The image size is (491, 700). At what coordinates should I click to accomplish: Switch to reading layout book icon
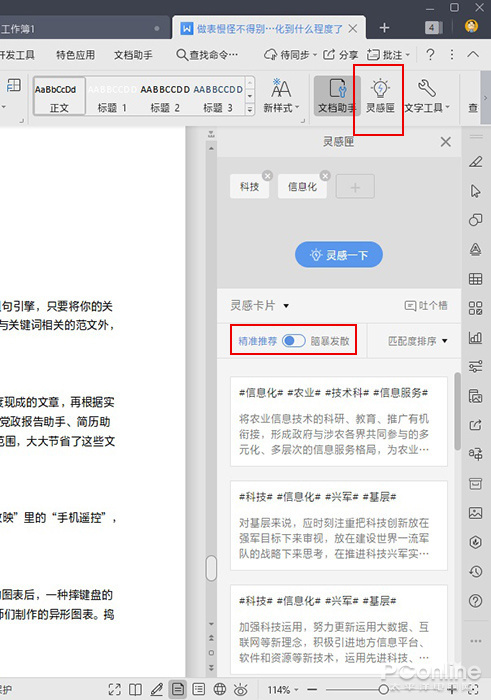click(x=136, y=690)
